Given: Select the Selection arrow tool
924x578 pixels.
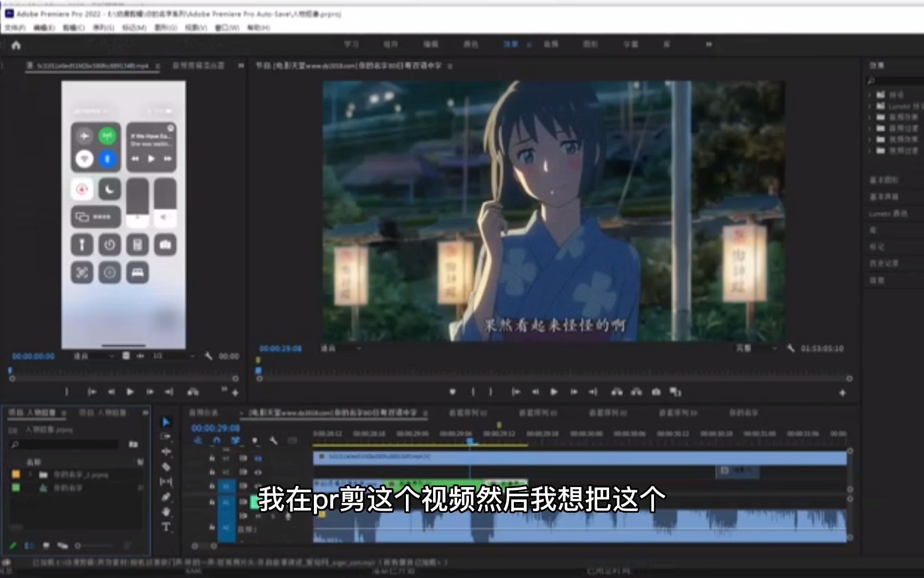Looking at the screenshot, I should point(166,422).
